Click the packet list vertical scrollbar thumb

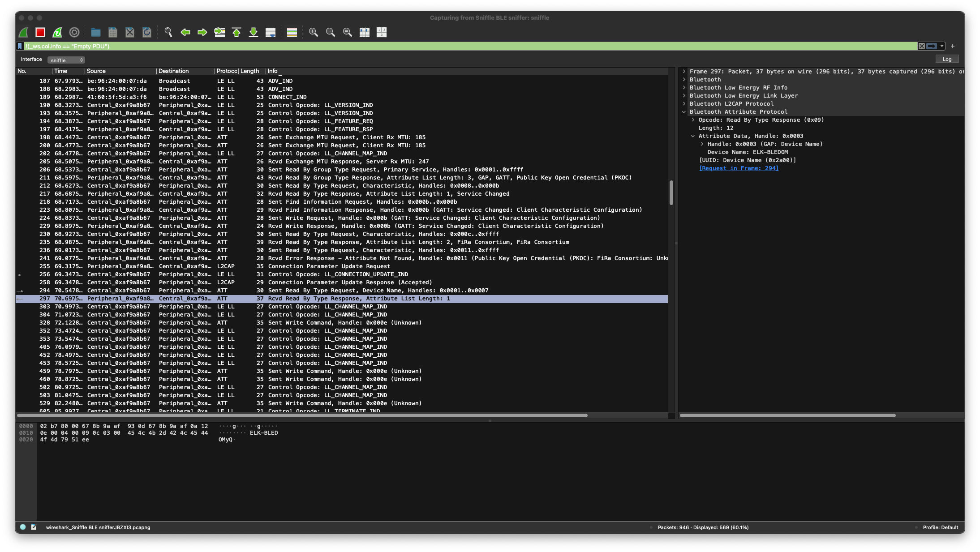671,193
